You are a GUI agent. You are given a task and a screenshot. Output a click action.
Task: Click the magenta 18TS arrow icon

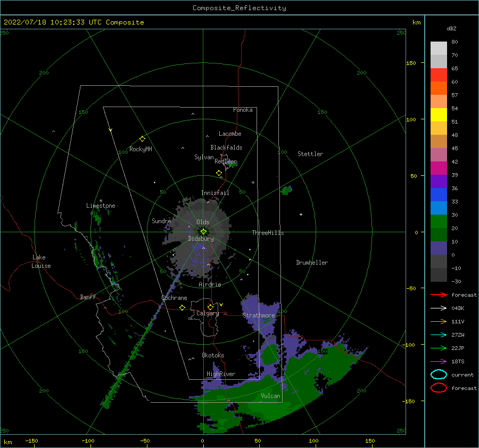[x=439, y=362]
